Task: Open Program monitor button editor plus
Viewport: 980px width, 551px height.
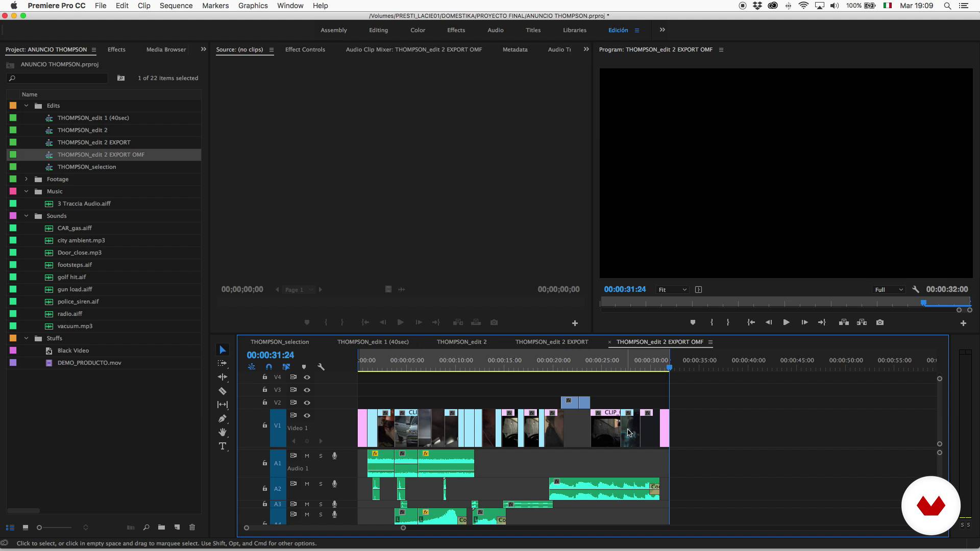Action: pos(963,323)
